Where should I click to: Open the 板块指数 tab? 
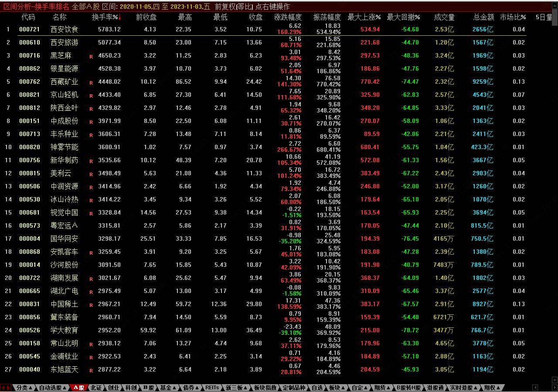[x=265, y=388]
